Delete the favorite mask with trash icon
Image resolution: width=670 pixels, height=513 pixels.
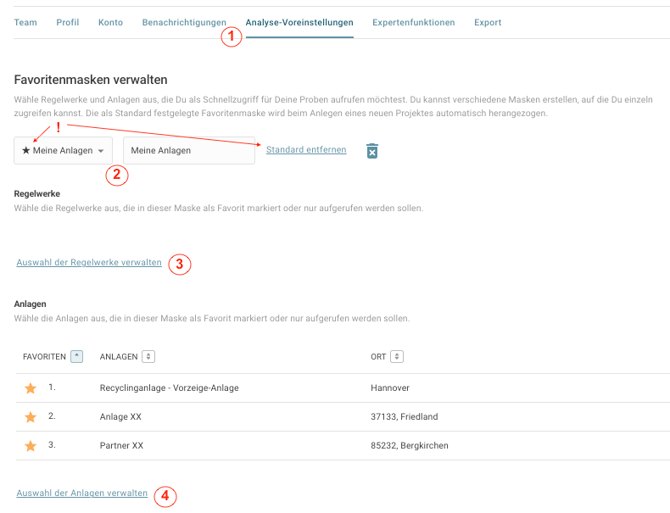[x=372, y=151]
